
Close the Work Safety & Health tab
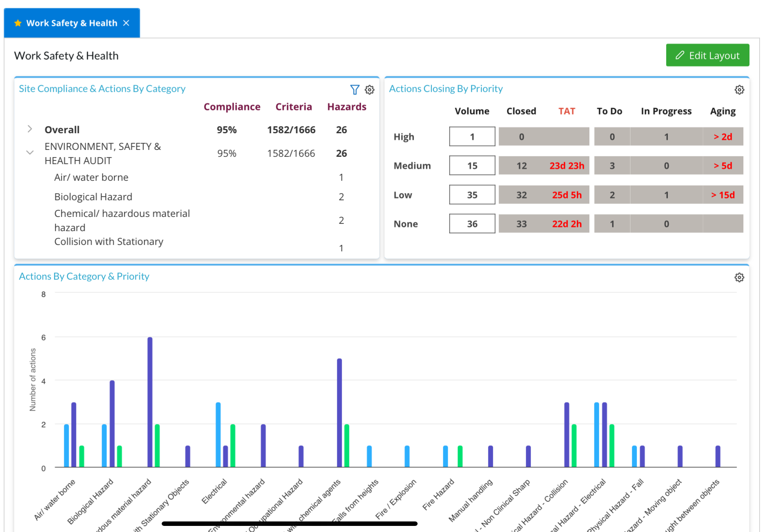126,23
